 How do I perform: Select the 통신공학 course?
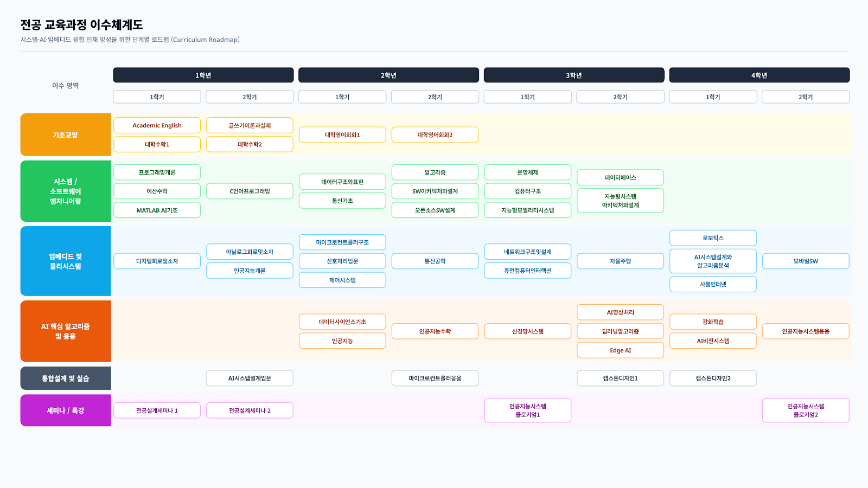click(435, 261)
